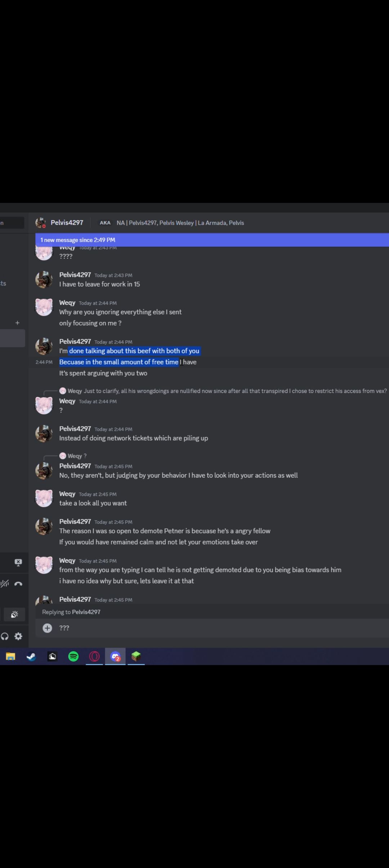Click the message input field with '???'
Screen dimensions: 389x868
point(216,628)
